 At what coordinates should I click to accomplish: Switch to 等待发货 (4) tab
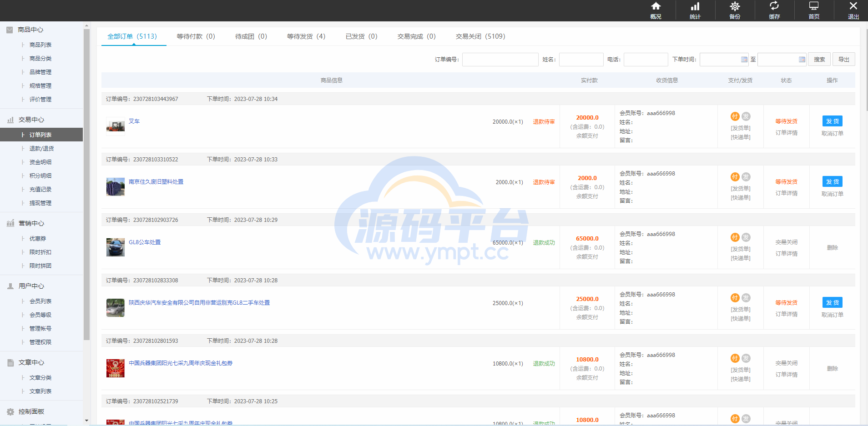pyautogui.click(x=306, y=36)
